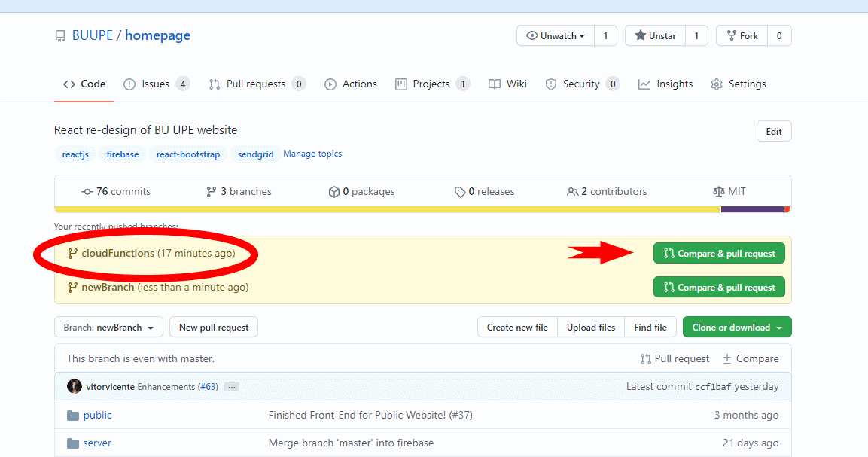Image resolution: width=868 pixels, height=457 pixels.
Task: Open the Clone or download dropdown
Action: click(x=737, y=327)
